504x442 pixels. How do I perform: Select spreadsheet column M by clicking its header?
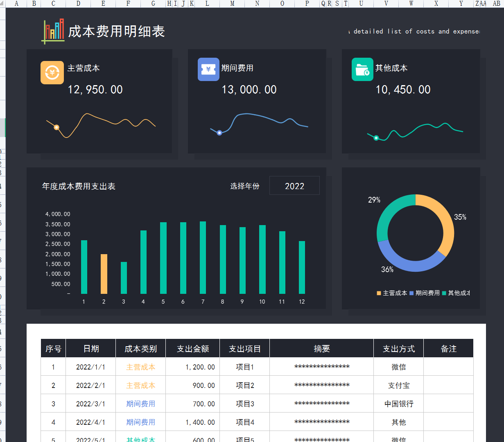pyautogui.click(x=232, y=4)
